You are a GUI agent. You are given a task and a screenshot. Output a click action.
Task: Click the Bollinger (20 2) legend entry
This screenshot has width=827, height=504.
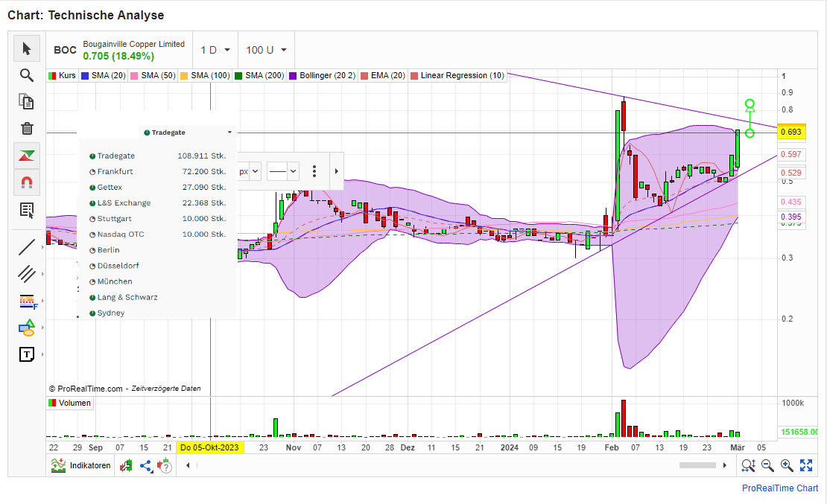323,75
